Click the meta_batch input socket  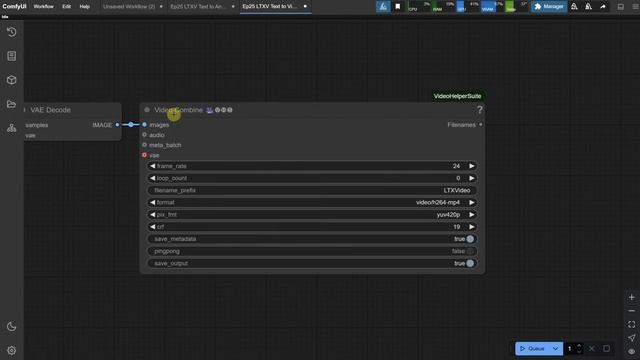pyautogui.click(x=144, y=145)
